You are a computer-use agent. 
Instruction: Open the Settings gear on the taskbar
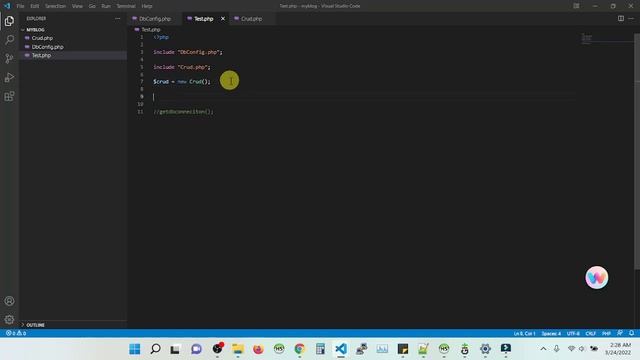pos(485,349)
